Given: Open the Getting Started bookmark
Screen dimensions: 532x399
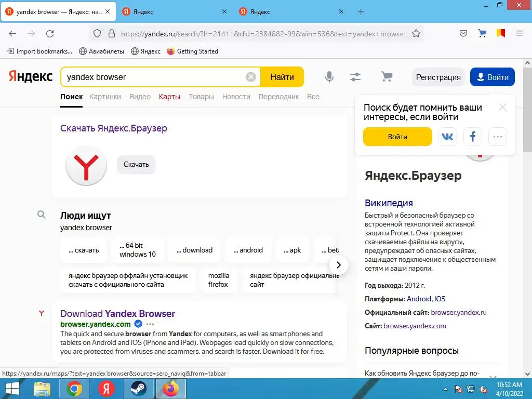Looking at the screenshot, I should 192,51.
